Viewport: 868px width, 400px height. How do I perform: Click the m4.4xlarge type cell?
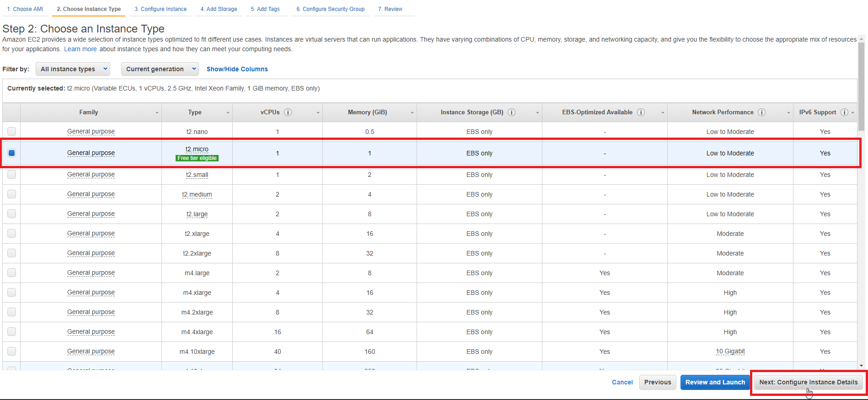pyautogui.click(x=197, y=332)
